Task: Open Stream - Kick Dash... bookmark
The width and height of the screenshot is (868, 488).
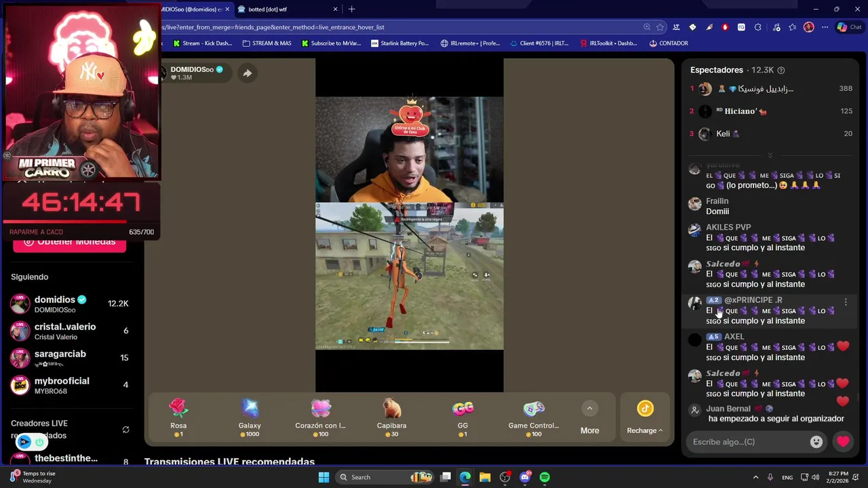Action: [x=202, y=43]
